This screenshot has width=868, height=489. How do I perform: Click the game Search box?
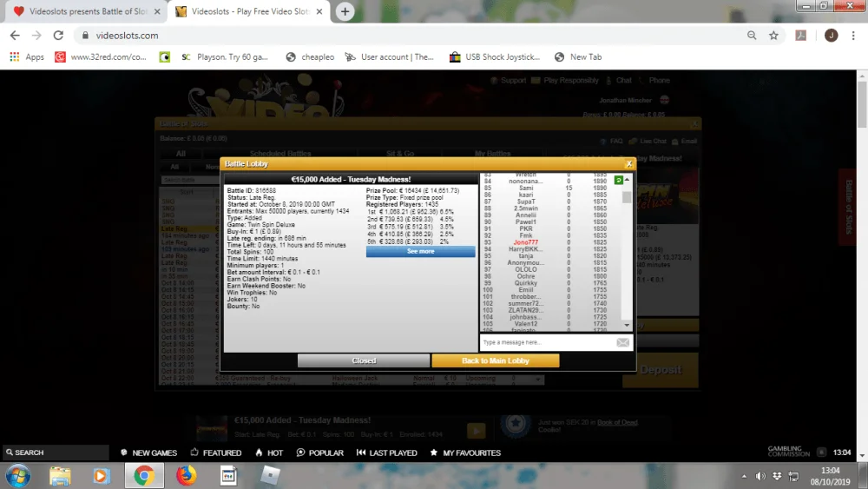pos(56,453)
